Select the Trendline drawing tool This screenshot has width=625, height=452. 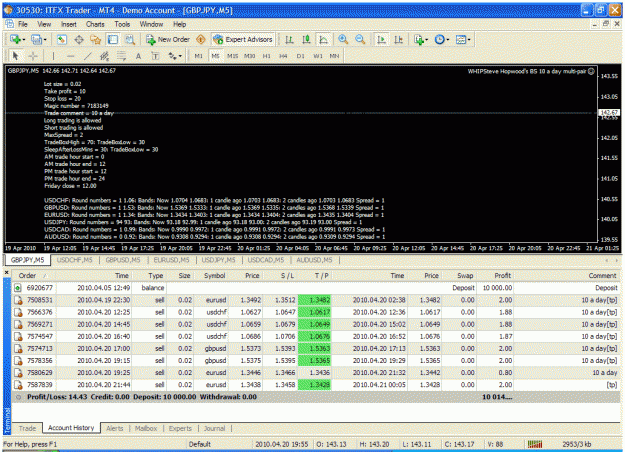pyautogui.click(x=87, y=56)
